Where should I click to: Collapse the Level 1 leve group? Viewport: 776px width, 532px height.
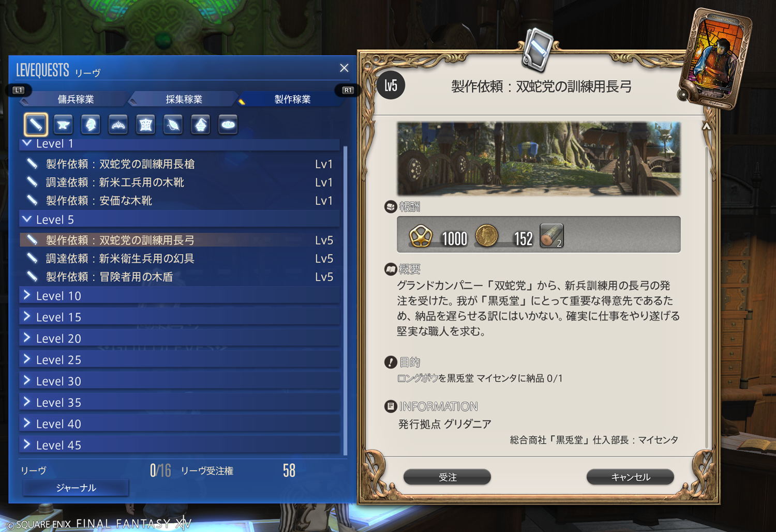179,144
